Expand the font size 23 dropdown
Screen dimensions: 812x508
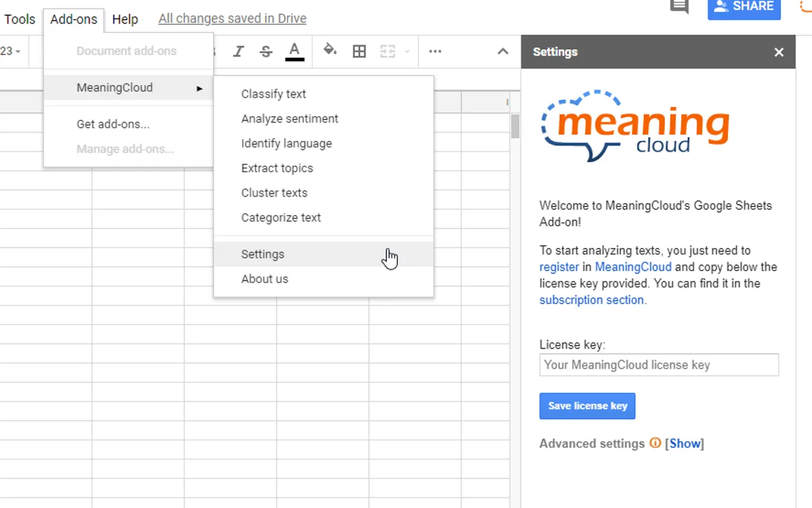11,51
